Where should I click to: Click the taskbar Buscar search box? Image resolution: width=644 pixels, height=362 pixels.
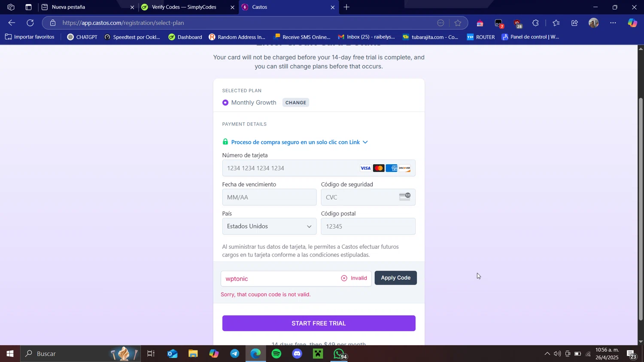(80, 354)
